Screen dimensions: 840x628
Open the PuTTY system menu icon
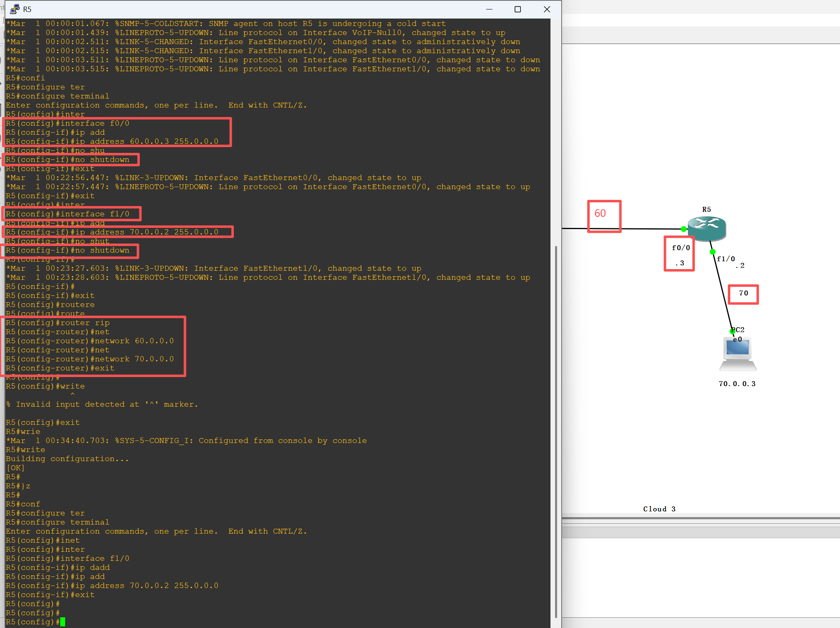tap(14, 9)
